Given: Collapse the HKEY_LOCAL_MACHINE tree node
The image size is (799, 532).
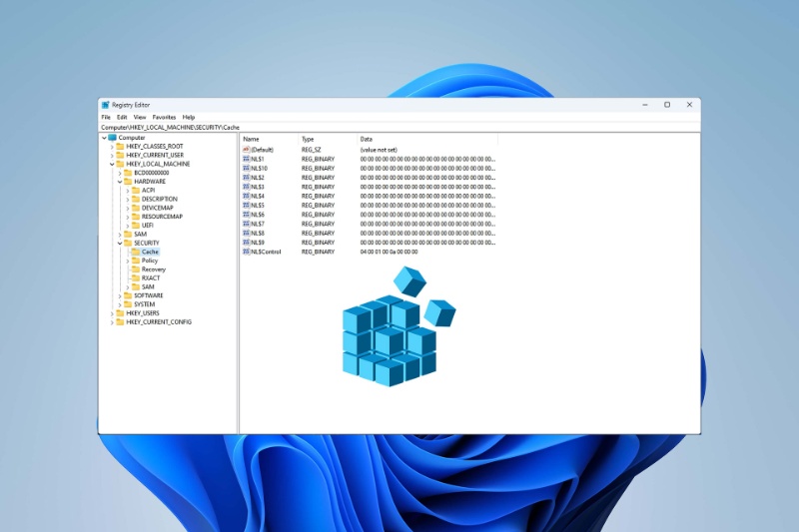Looking at the screenshot, I should (112, 164).
